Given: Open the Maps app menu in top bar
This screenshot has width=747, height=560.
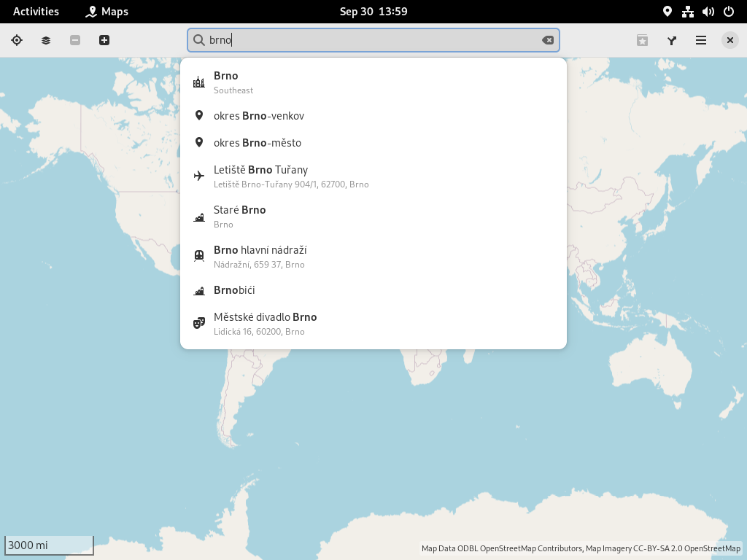Looking at the screenshot, I should tap(107, 12).
